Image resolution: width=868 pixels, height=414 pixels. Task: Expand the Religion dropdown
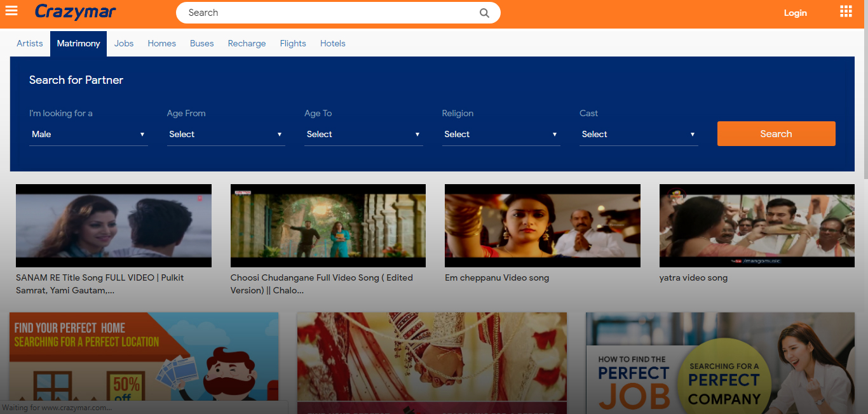coord(501,134)
